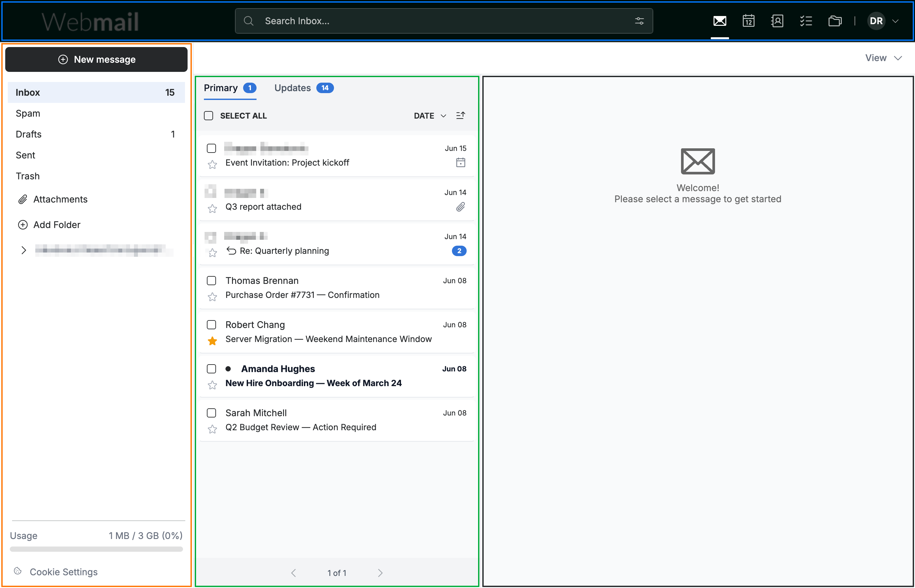This screenshot has width=915, height=588.
Task: Switch to the Updates tab
Action: point(304,88)
